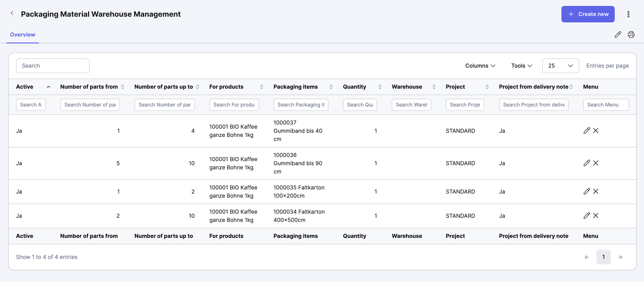Click the Search Menu filter field
Viewport: 644px width, 282px height.
pos(606,105)
